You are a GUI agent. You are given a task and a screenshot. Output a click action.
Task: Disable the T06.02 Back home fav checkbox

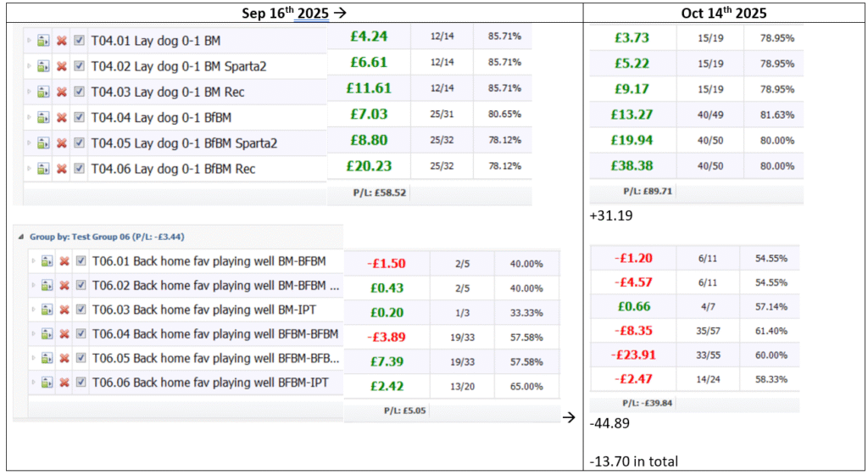(81, 287)
